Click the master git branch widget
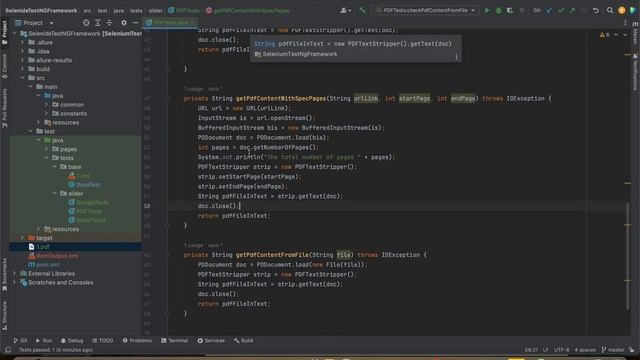Viewport: 640px width, 360px height. coord(613,350)
